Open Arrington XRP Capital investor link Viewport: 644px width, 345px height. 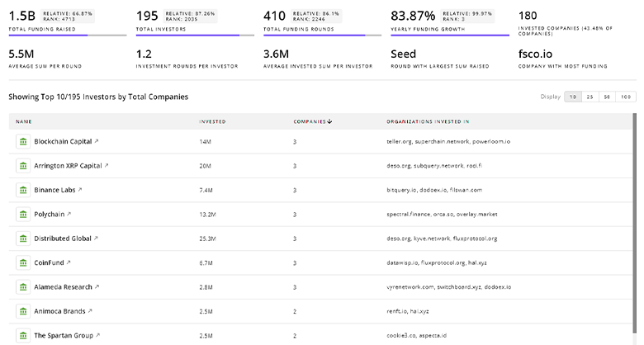(68, 166)
